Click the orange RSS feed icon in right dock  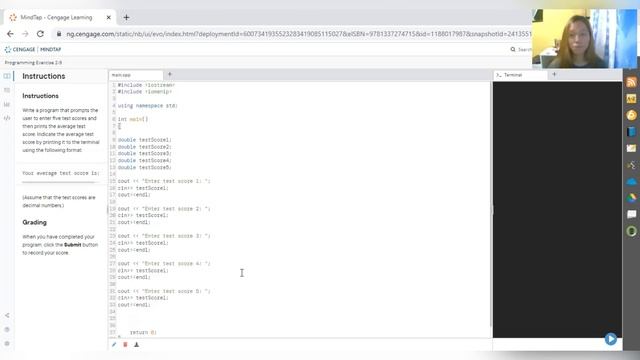click(631, 82)
